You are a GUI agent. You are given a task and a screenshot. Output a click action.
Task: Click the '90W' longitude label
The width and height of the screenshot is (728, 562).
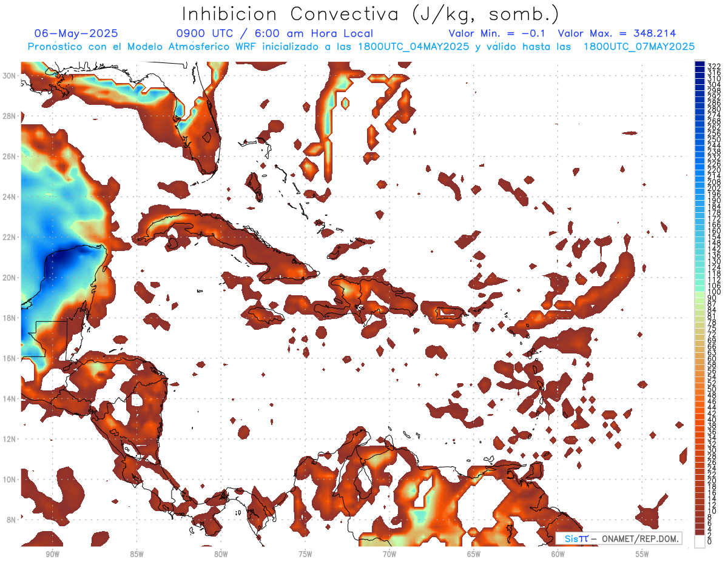click(x=52, y=554)
